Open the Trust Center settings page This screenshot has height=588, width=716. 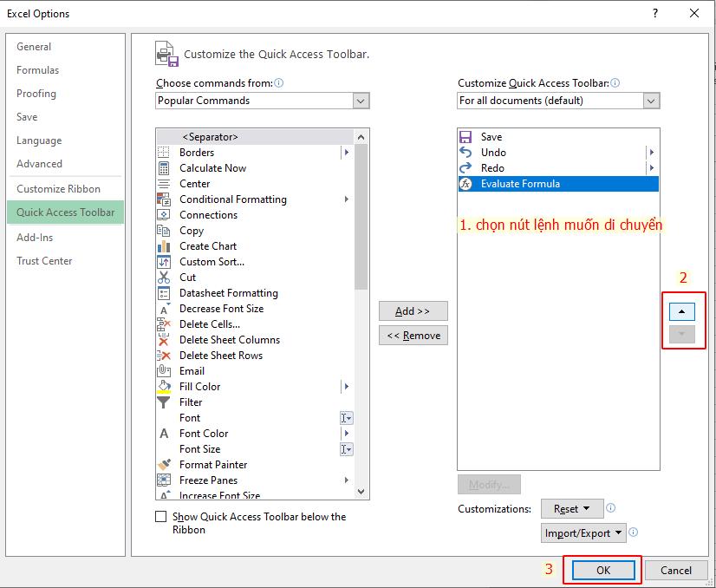pos(44,261)
